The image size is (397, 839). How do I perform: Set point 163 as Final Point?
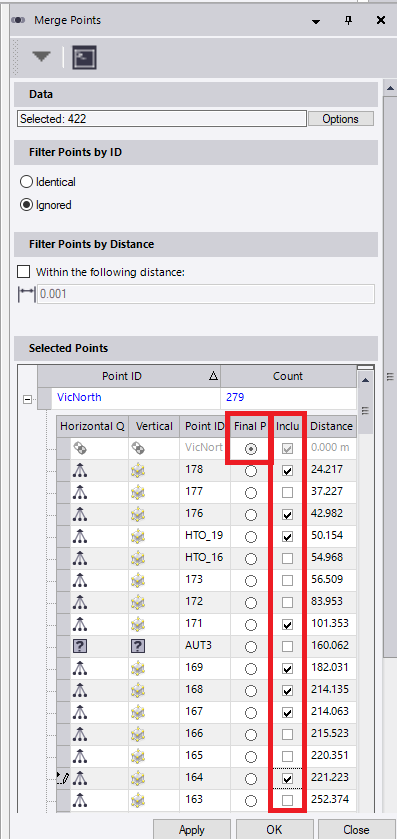[250, 800]
